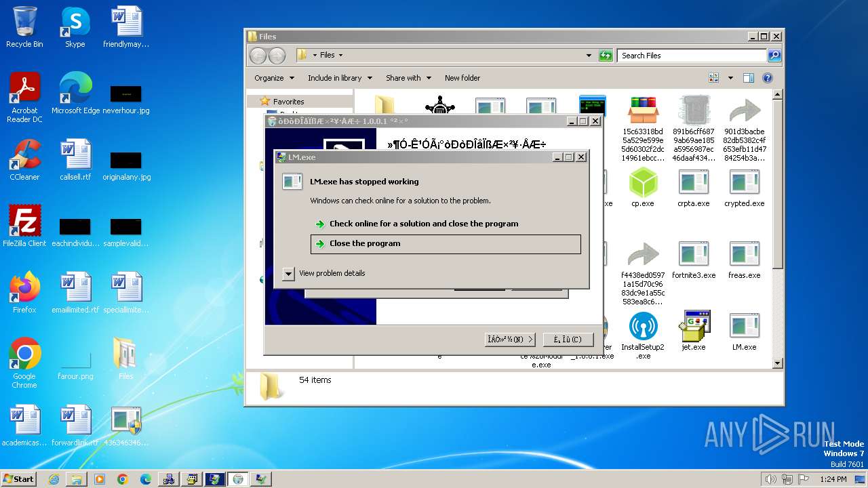Select the 901d3bacbe shortcut-arrow file
The width and height of the screenshot is (868, 488).
click(x=744, y=129)
